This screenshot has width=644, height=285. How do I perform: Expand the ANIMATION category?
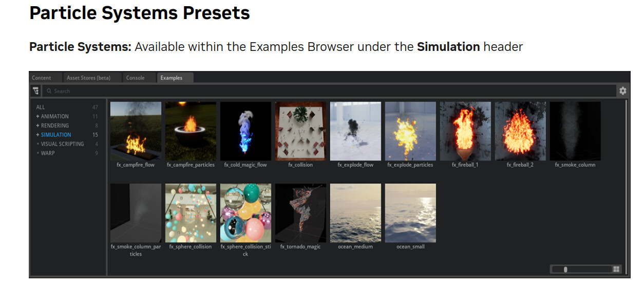pyautogui.click(x=37, y=116)
